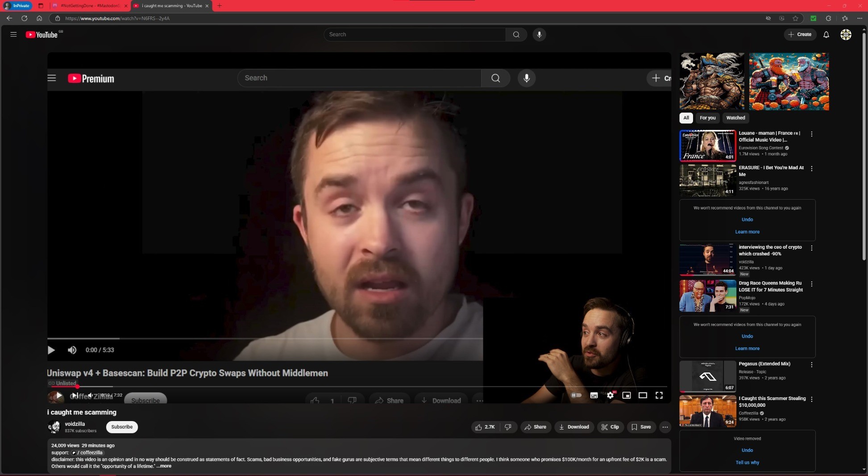The image size is (868, 476).
Task: Open browser Settings and more menu
Action: click(x=860, y=18)
